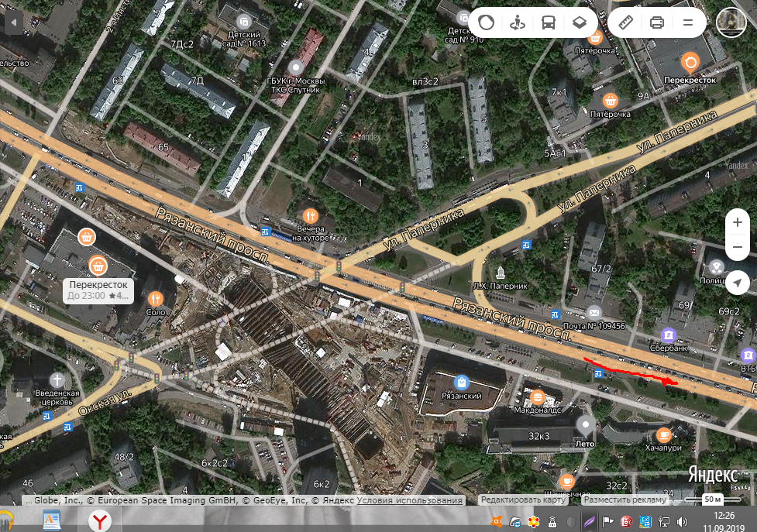Open the document editor taskbar icon

[52, 521]
